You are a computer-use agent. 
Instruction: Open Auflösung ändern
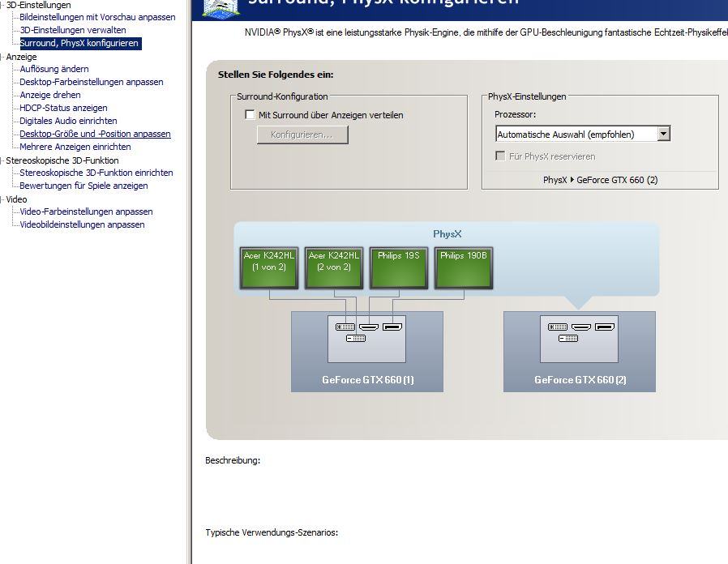coord(54,69)
